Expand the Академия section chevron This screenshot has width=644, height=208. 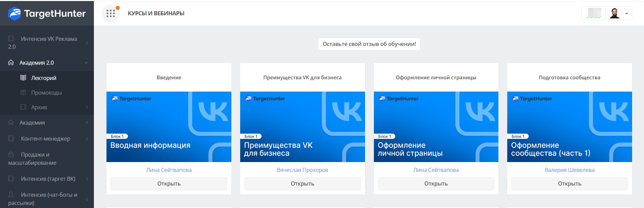click(x=87, y=123)
